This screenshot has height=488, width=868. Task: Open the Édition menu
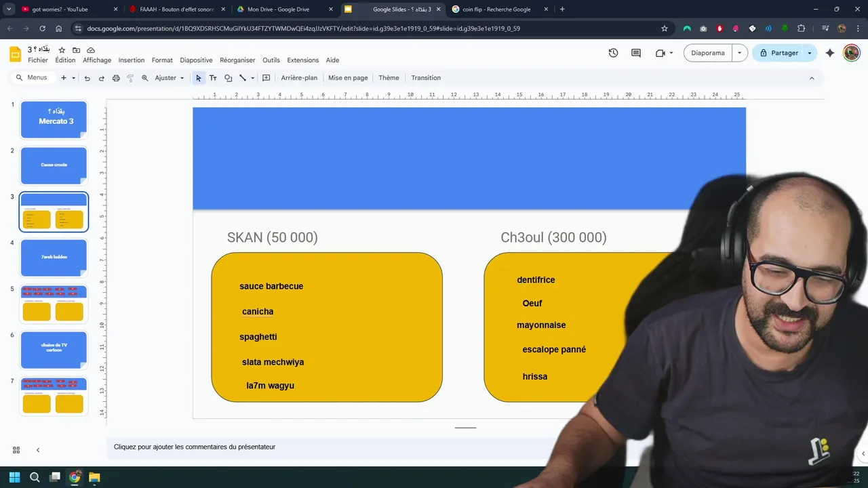coord(66,60)
